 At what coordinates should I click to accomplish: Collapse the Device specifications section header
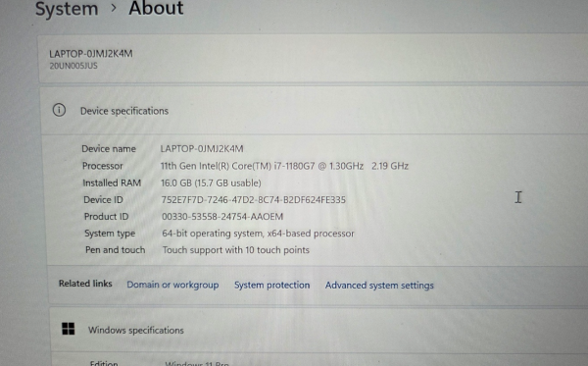point(315,111)
